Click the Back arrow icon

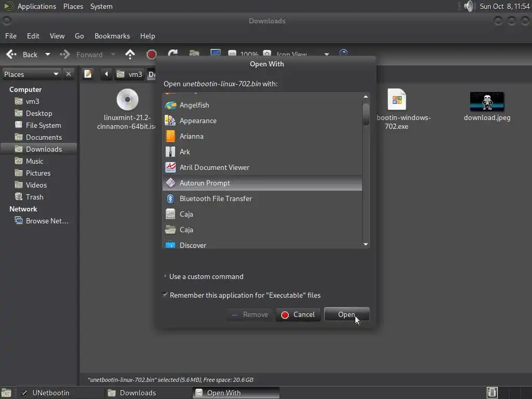[11, 54]
